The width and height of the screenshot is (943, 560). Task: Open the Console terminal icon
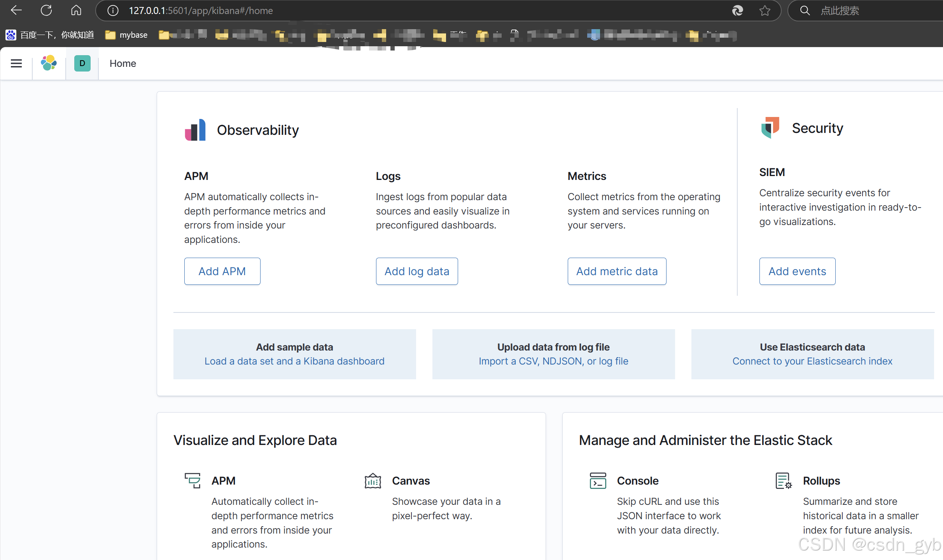[x=598, y=481]
